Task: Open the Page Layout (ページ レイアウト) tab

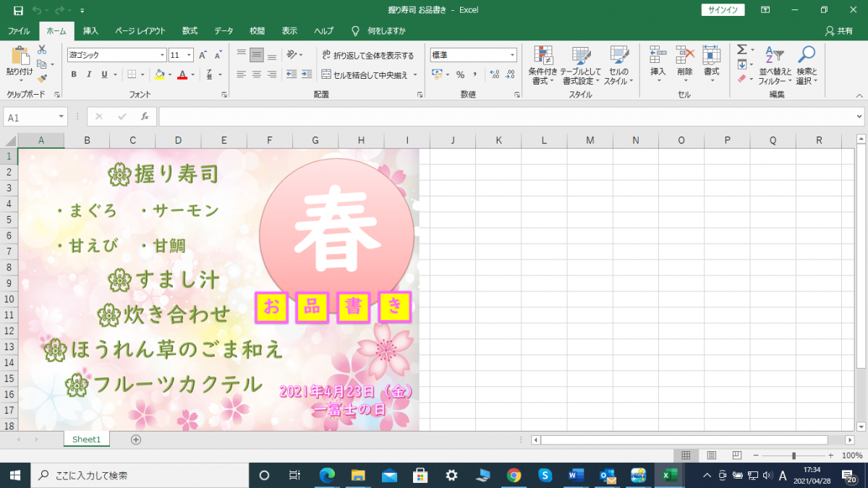Action: coord(140,31)
